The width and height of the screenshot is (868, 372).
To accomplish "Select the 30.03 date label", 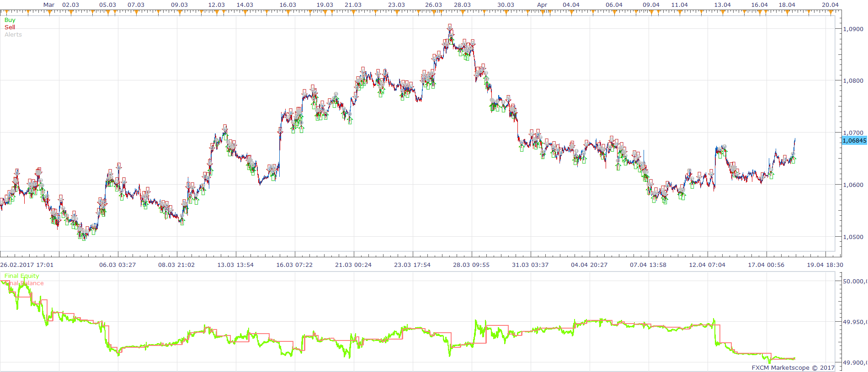I will [x=506, y=5].
